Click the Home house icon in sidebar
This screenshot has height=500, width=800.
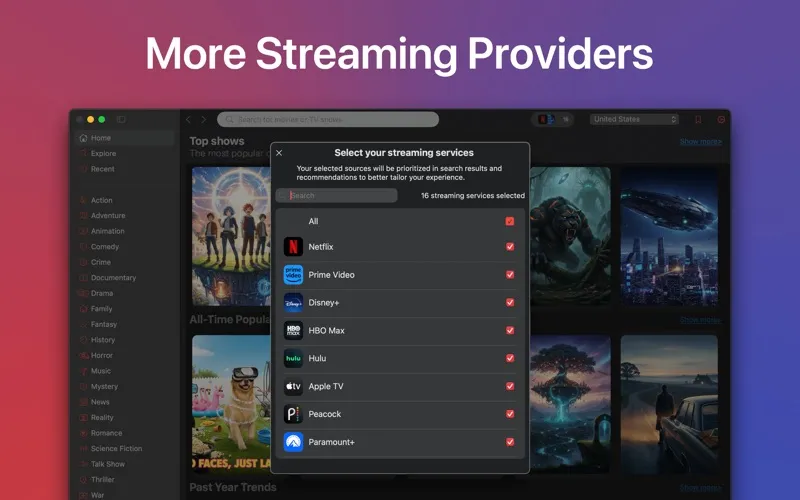[84, 138]
